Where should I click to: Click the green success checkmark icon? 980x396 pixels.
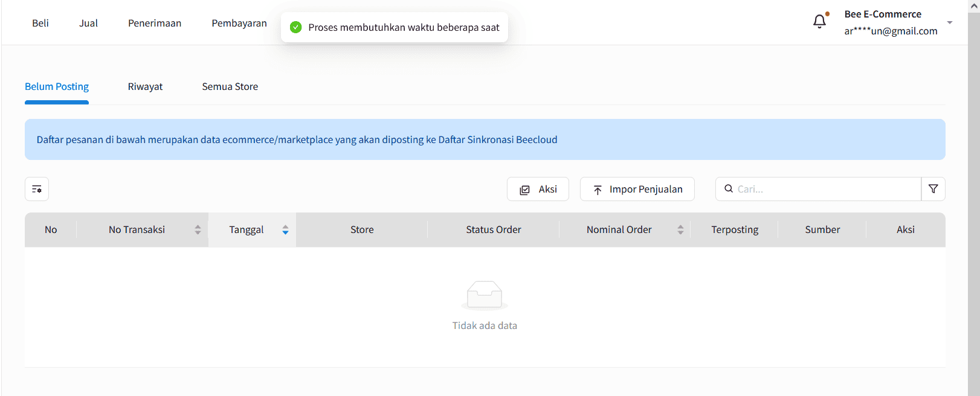pyautogui.click(x=295, y=27)
